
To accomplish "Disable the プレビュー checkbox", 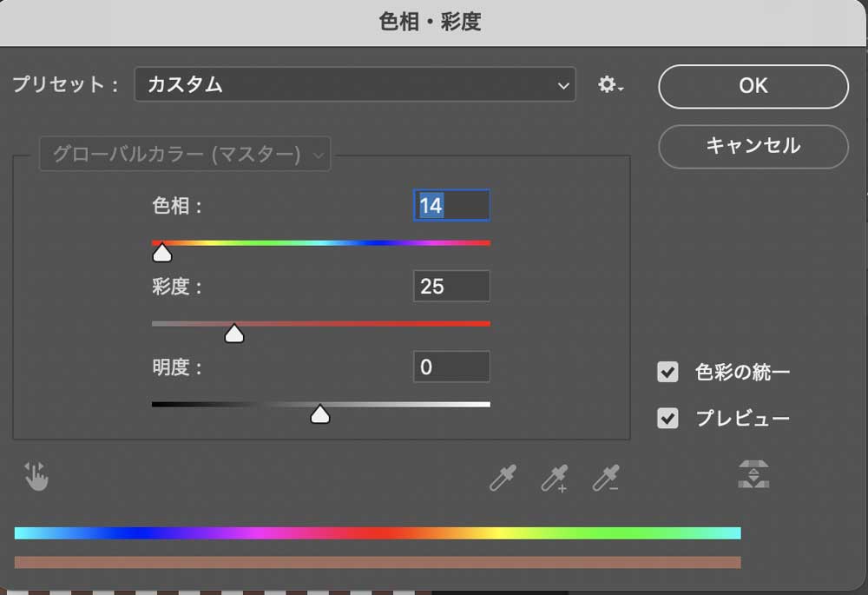I will click(x=667, y=418).
